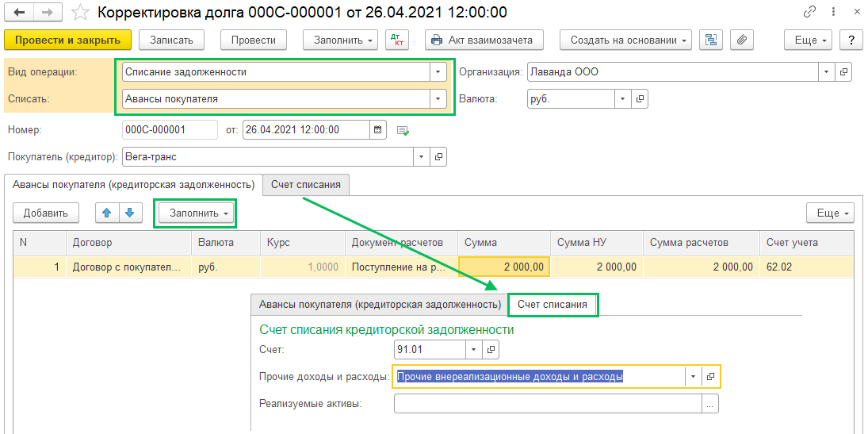Show Дт/Кт accounting entries
Viewport: 868px width, 434px height.
point(396,40)
